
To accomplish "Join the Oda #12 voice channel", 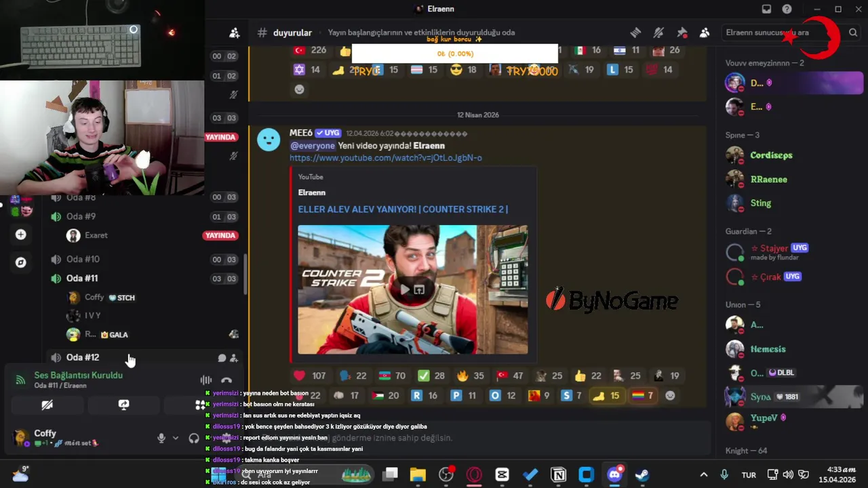I will (83, 357).
